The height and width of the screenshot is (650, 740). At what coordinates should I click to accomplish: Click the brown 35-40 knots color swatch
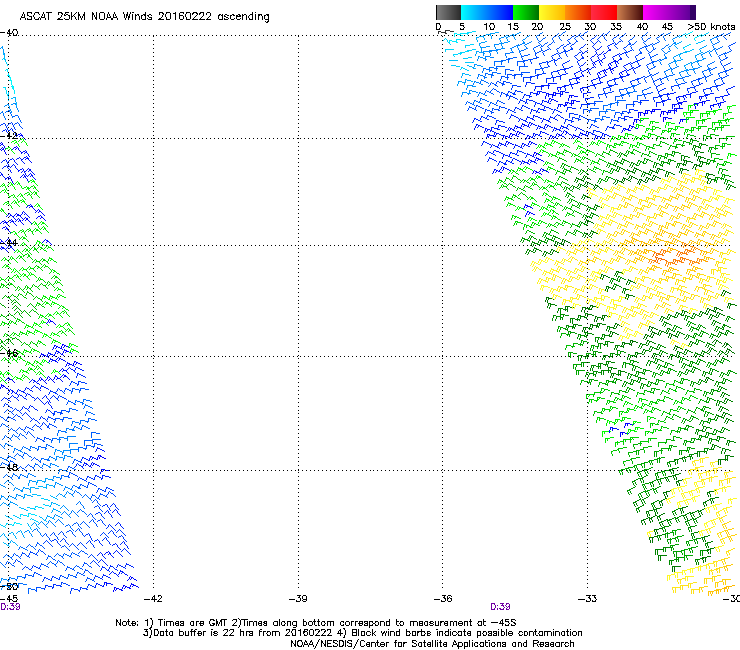click(x=630, y=12)
